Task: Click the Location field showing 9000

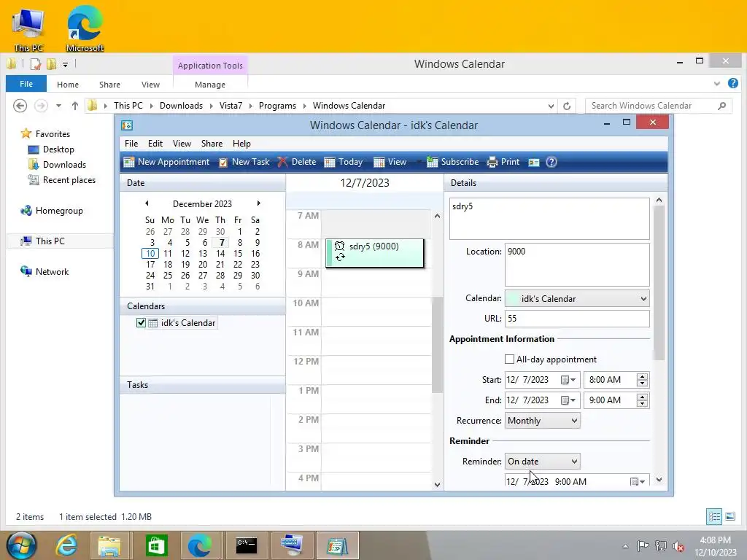Action: [577, 265]
